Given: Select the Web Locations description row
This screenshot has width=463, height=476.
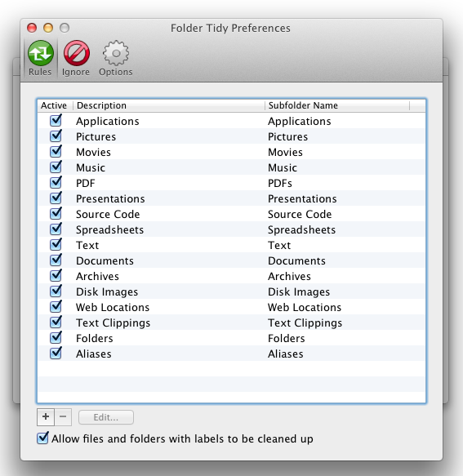Looking at the screenshot, I should click(x=113, y=307).
